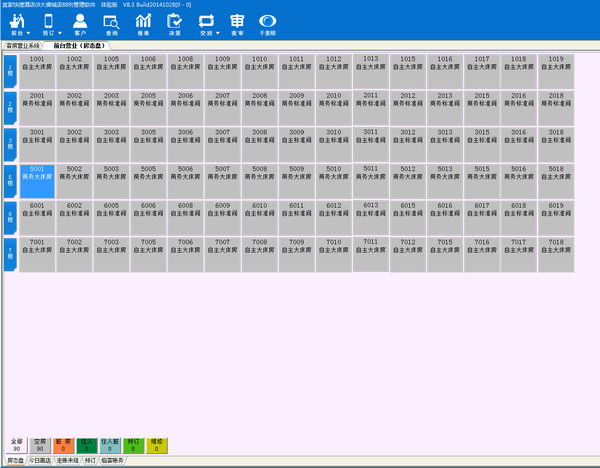Select room 5006 tile
The height and width of the screenshot is (468, 600).
point(186,181)
